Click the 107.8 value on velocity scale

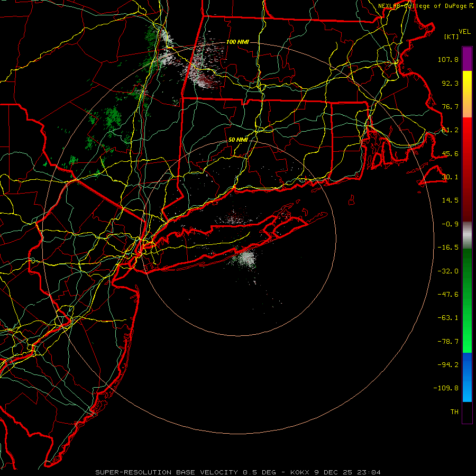[448, 59]
